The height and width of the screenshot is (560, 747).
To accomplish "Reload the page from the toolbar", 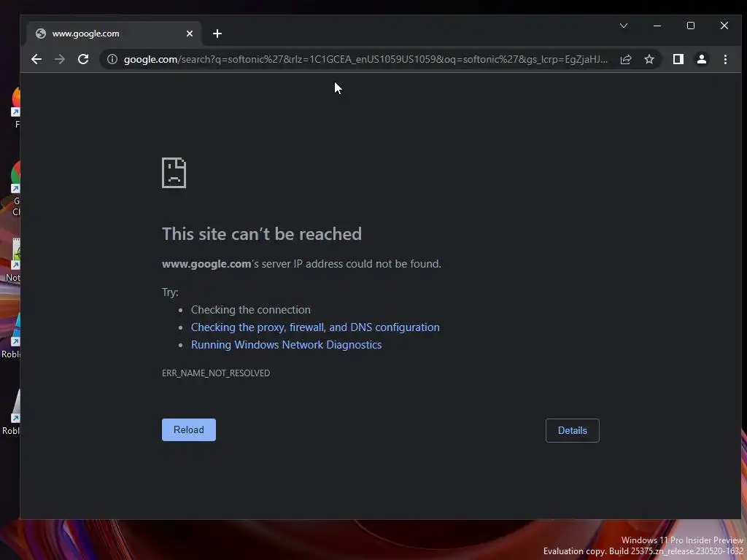I will click(x=83, y=59).
